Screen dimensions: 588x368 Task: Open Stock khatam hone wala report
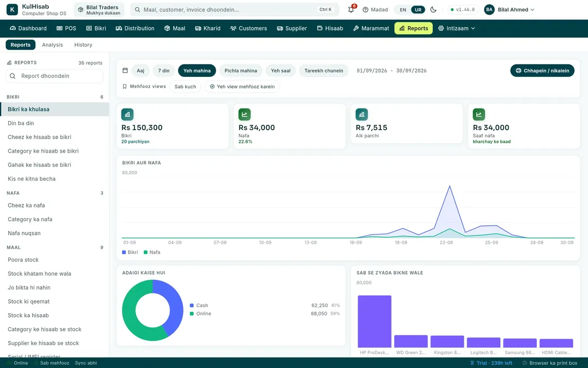pyautogui.click(x=54, y=274)
